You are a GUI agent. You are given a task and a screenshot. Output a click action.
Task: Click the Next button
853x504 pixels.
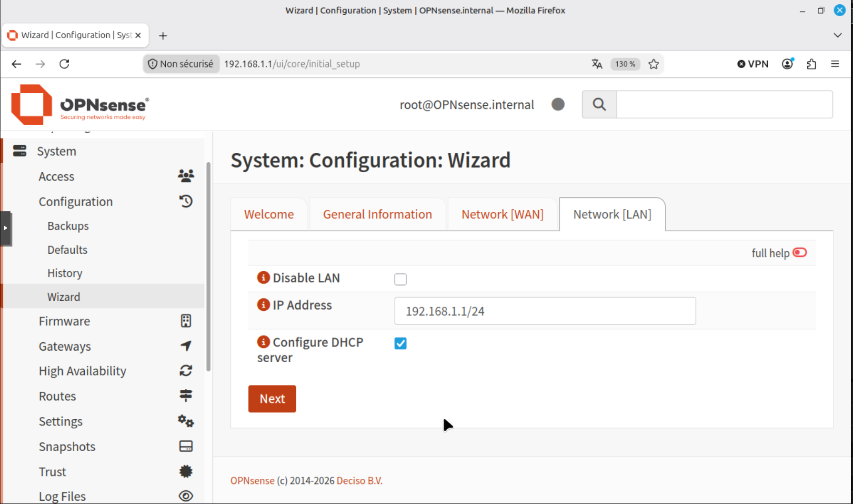(272, 398)
